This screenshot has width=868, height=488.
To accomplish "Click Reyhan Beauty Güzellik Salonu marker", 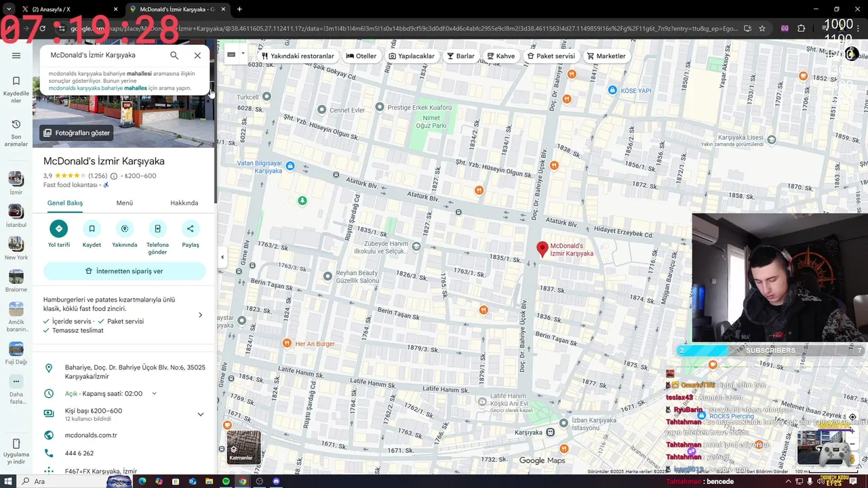I will [328, 276].
